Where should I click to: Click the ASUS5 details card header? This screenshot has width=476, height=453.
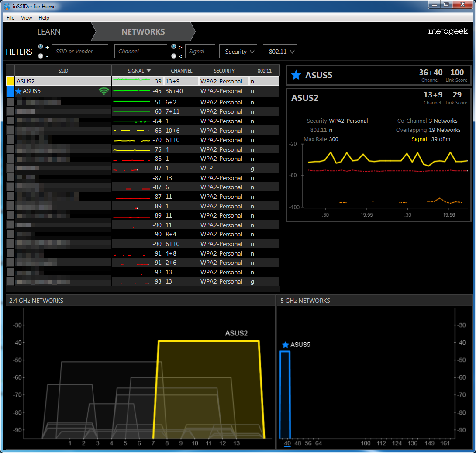(x=378, y=75)
